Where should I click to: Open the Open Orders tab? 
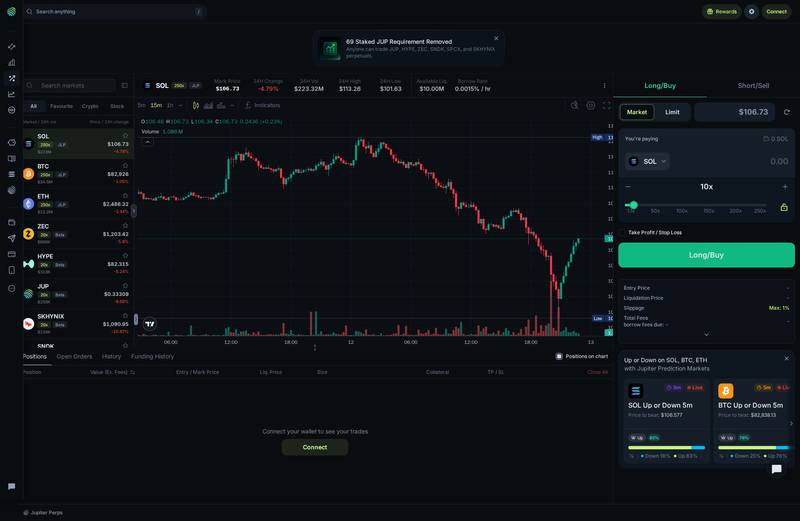coord(74,356)
